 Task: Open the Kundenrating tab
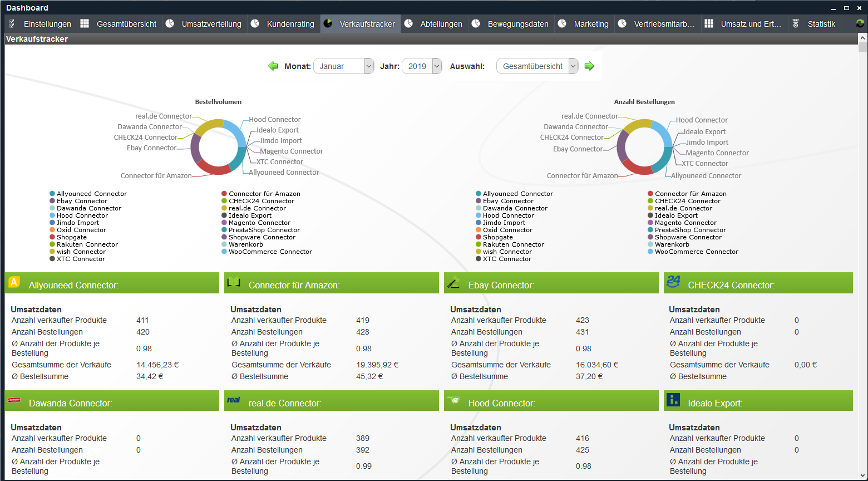coord(284,24)
